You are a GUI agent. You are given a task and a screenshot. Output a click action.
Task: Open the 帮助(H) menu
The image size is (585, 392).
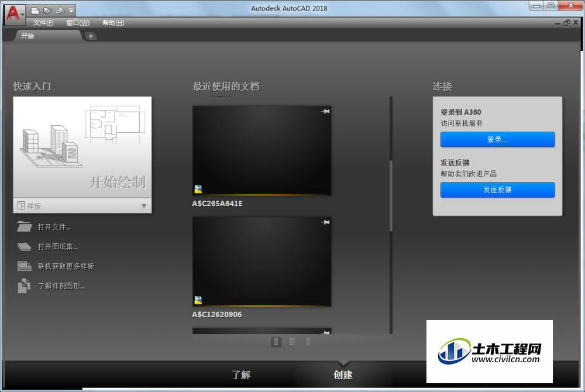113,23
